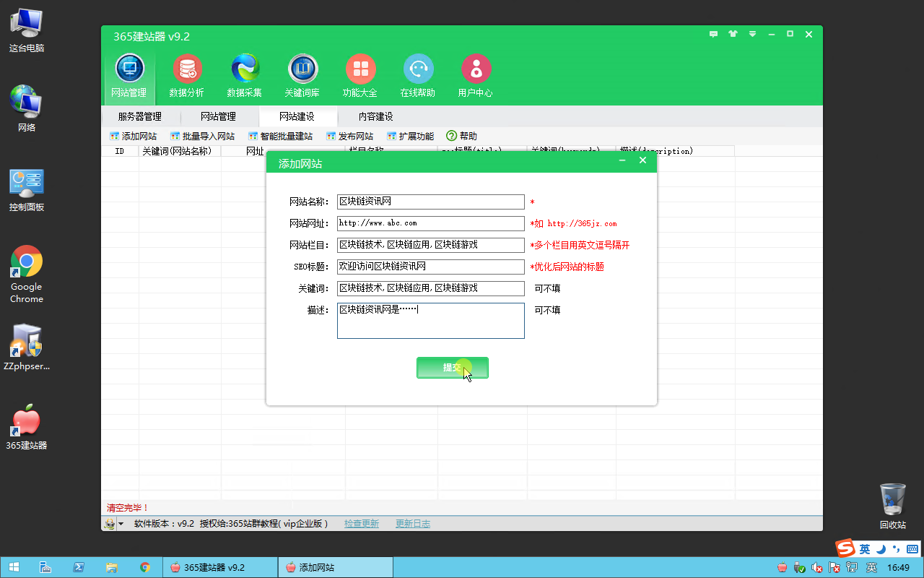This screenshot has height=578, width=924.
Task: Click the 添加网站 toolbar button
Action: [133, 136]
